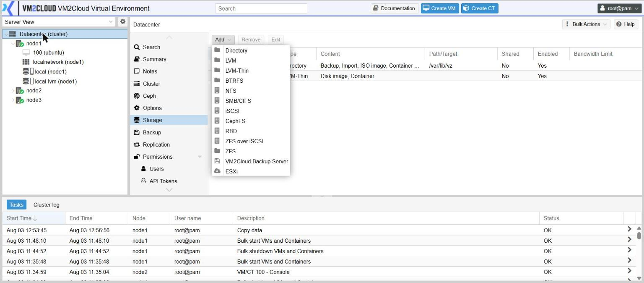Click the side menu scroll-down chevron
This screenshot has height=283, width=644.
tap(169, 190)
